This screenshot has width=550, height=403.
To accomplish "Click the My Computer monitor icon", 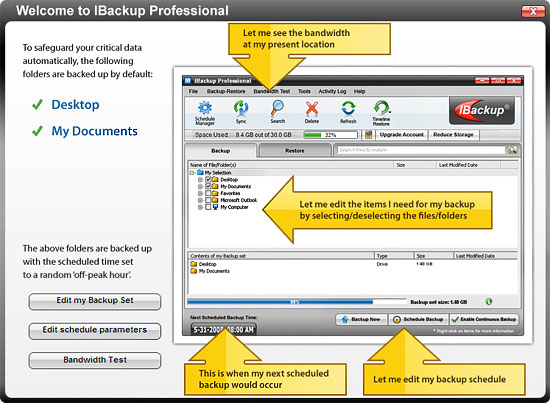I will 215,207.
